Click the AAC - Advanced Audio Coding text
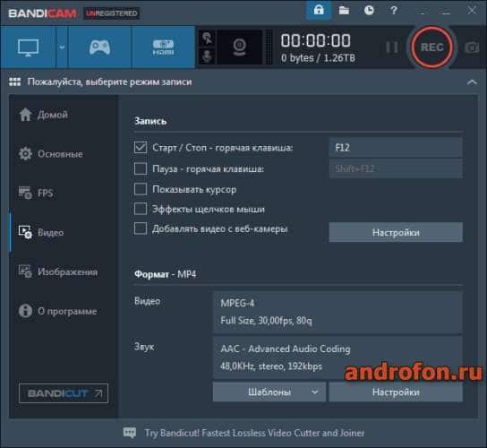 coord(285,349)
